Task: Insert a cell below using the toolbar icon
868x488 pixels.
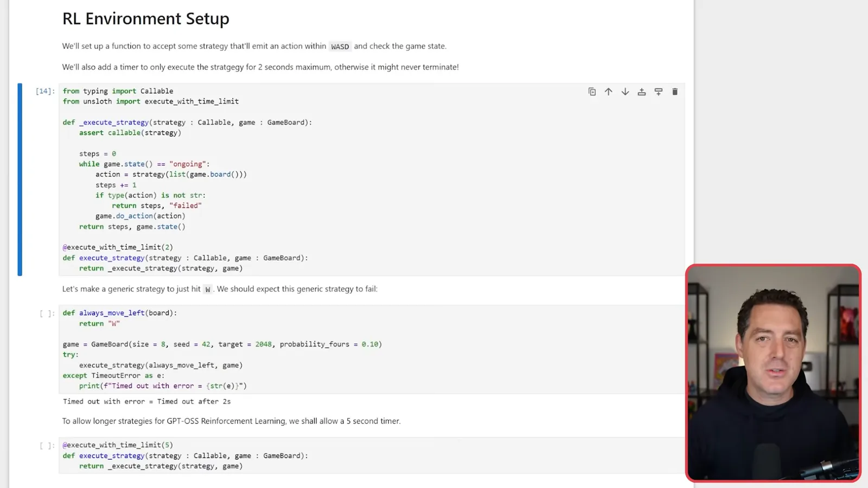Action: click(658, 92)
